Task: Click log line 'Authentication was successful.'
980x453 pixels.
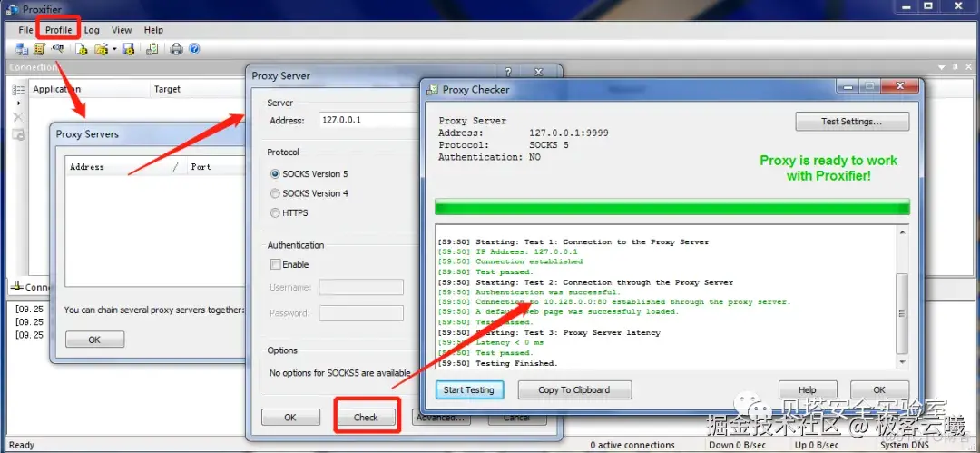Action: (548, 291)
